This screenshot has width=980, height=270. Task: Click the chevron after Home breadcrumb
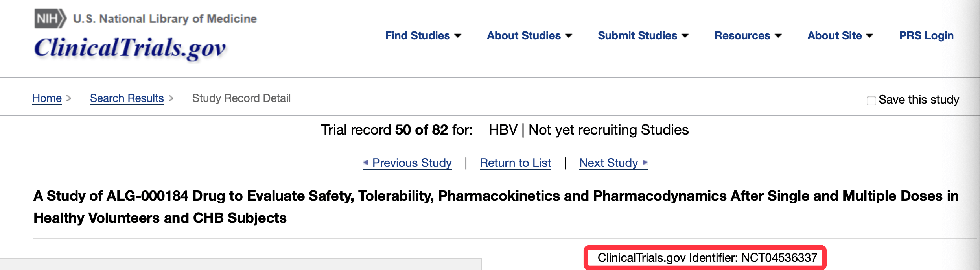pos(69,98)
